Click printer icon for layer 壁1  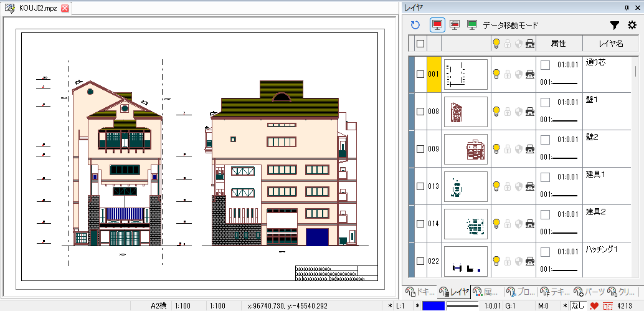click(530, 112)
